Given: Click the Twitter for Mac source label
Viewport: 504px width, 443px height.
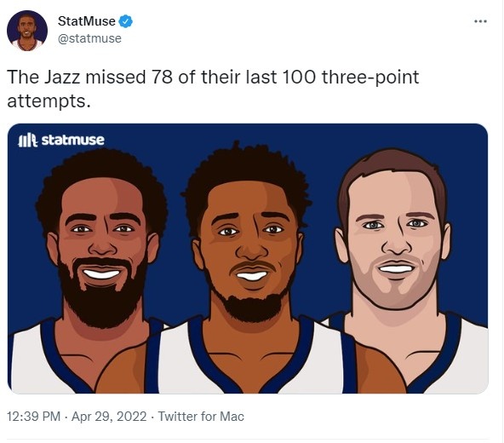Looking at the screenshot, I should [x=201, y=417].
